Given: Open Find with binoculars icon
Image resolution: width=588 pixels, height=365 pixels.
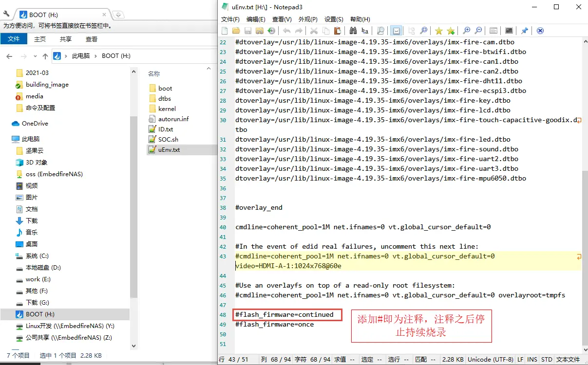Looking at the screenshot, I should coord(353,31).
